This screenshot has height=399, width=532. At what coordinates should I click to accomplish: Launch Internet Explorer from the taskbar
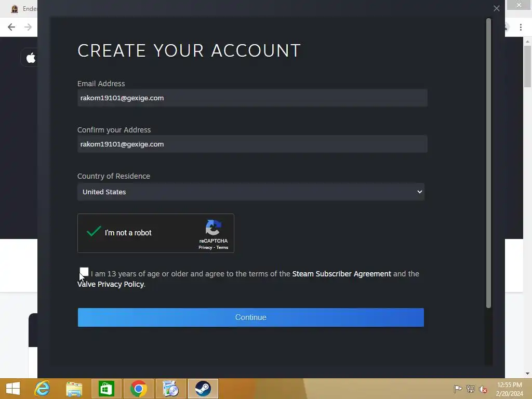pyautogui.click(x=43, y=389)
